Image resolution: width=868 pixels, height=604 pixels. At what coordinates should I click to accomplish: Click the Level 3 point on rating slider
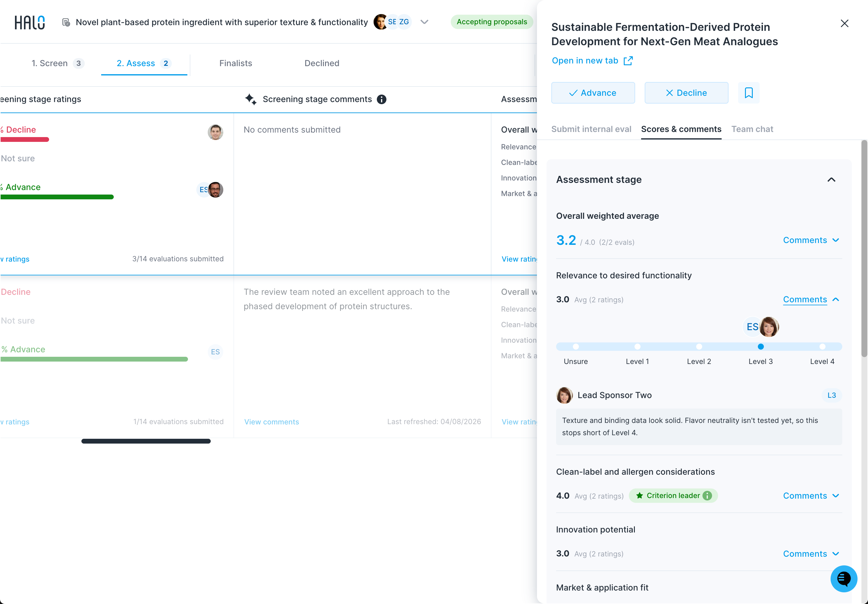tap(761, 347)
